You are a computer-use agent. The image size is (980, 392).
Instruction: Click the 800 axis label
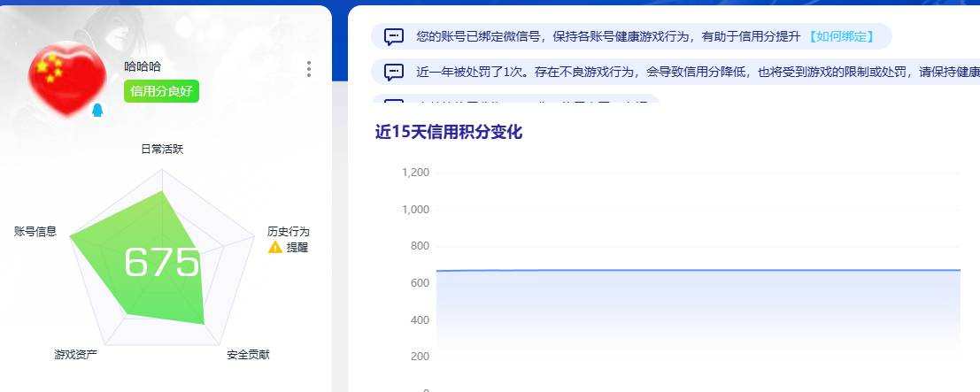click(x=420, y=246)
